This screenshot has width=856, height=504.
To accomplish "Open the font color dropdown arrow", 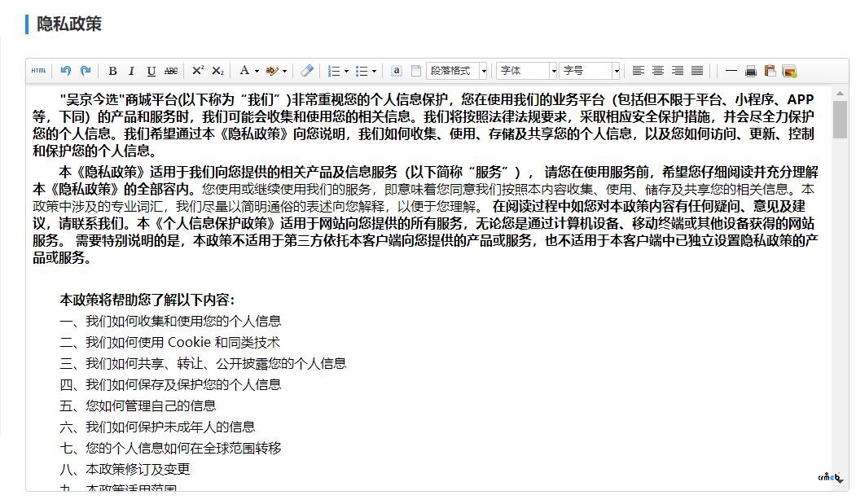I will coord(257,71).
